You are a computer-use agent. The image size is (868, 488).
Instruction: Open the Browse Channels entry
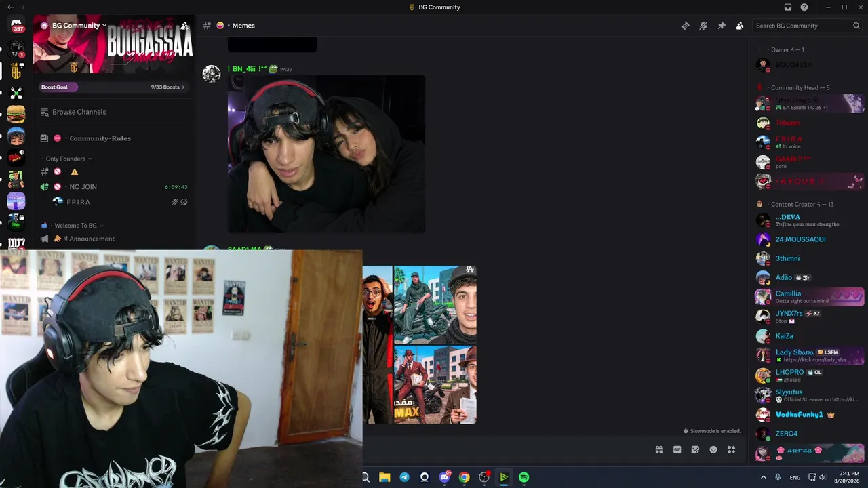(x=114, y=112)
